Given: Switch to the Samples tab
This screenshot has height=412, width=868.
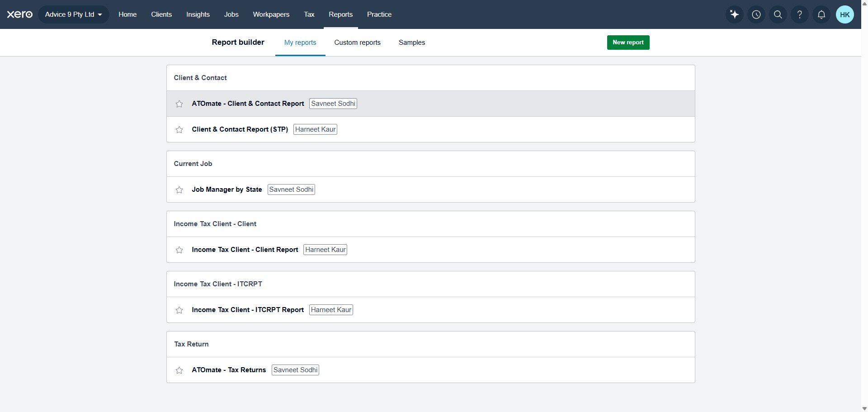Looking at the screenshot, I should [x=412, y=43].
